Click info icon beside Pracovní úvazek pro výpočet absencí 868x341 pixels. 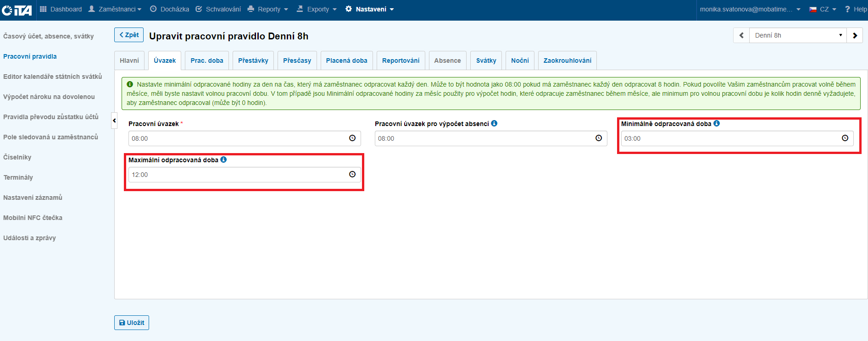click(494, 123)
